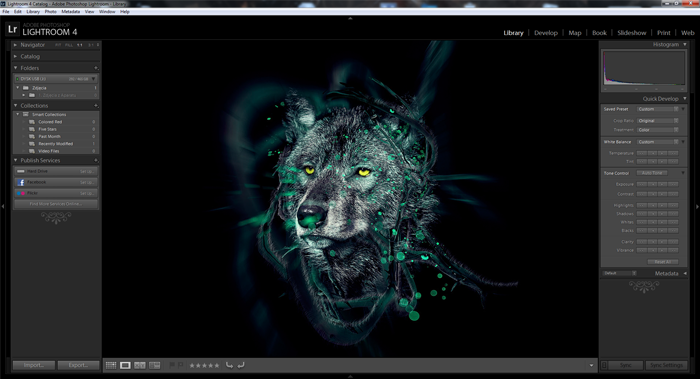Toggle the Sync auto switch
The height and width of the screenshot is (379, 700).
click(x=604, y=365)
